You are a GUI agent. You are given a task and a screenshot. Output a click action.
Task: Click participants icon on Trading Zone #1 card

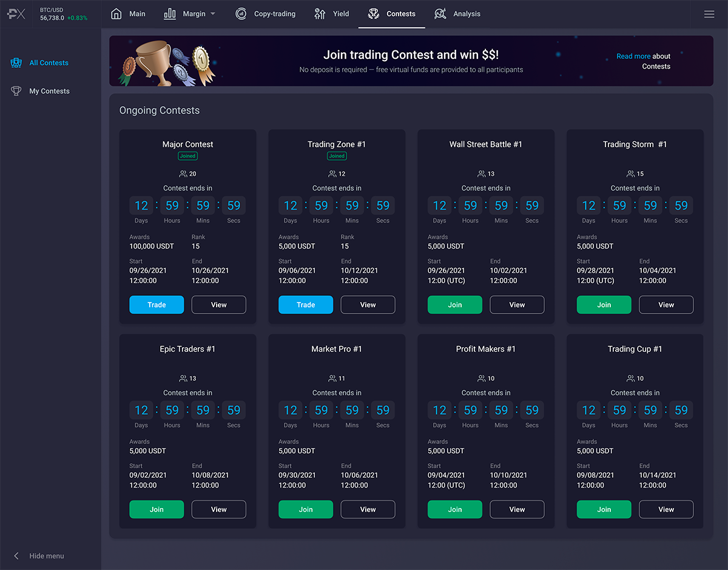tap(332, 174)
